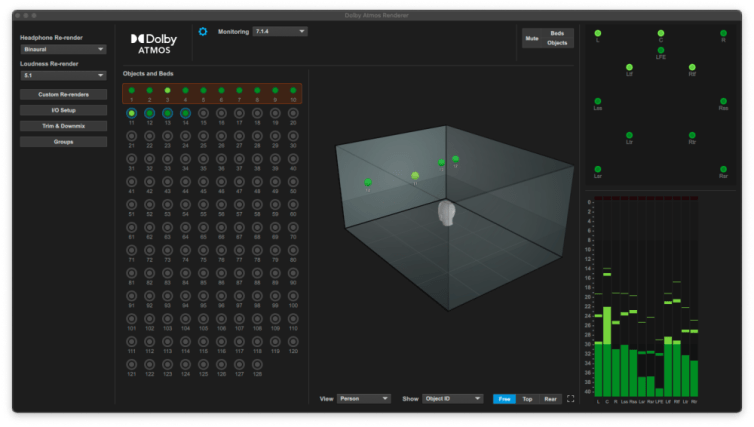
Task: Select object 11 in the objects grid
Action: point(131,114)
